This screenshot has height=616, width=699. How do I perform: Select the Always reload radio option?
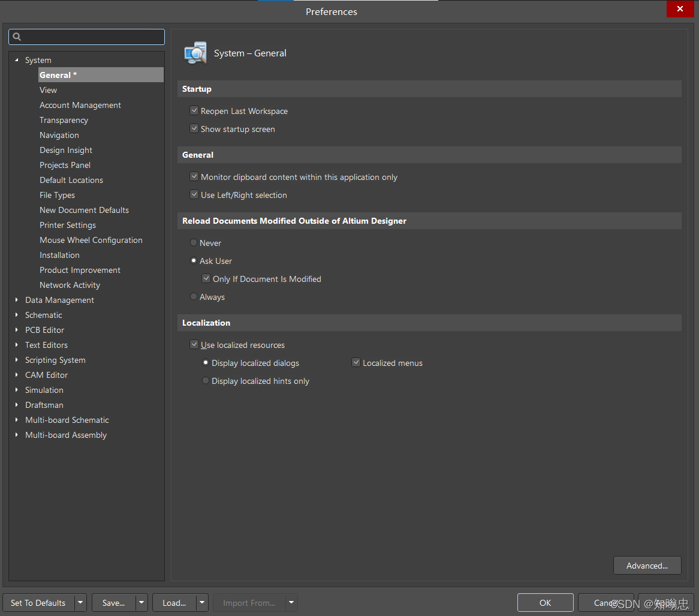click(194, 297)
